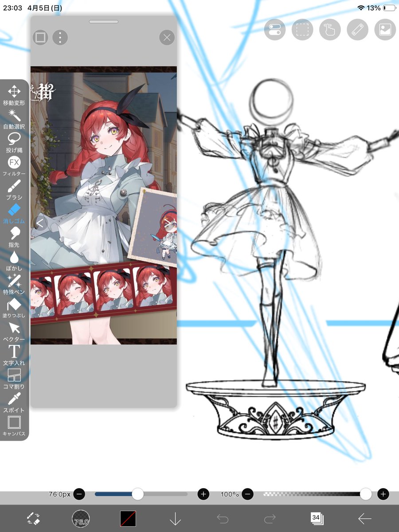Open the キャンバス canvas tool

pos(14,426)
